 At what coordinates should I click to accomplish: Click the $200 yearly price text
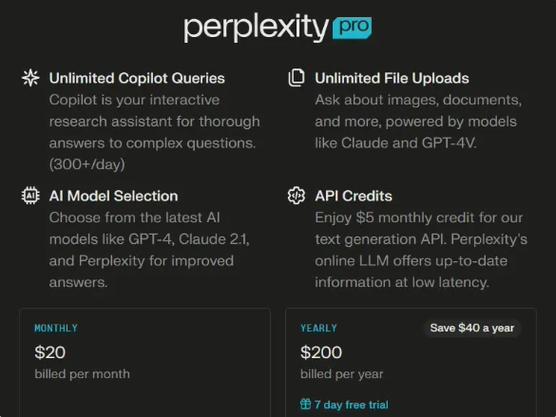tap(321, 352)
